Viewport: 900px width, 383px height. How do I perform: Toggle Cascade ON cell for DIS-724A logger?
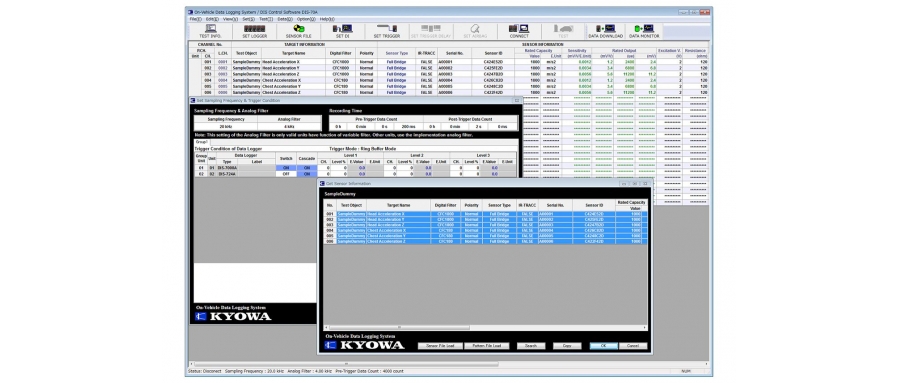click(x=307, y=173)
